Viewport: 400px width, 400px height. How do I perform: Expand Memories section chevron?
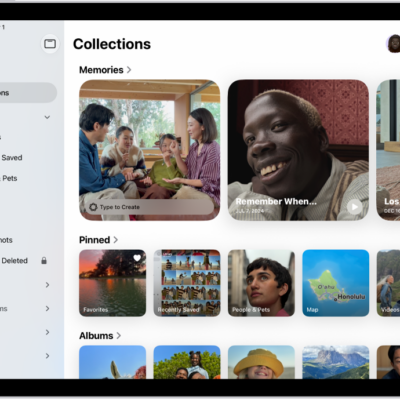[129, 70]
